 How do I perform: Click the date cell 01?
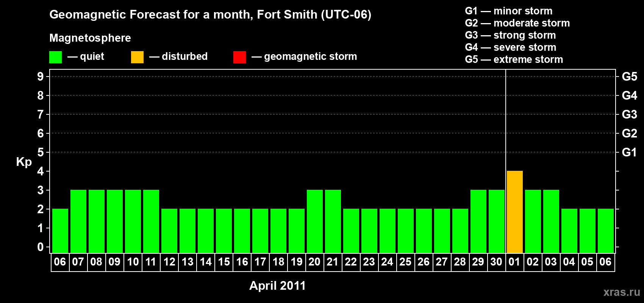pyautogui.click(x=514, y=262)
